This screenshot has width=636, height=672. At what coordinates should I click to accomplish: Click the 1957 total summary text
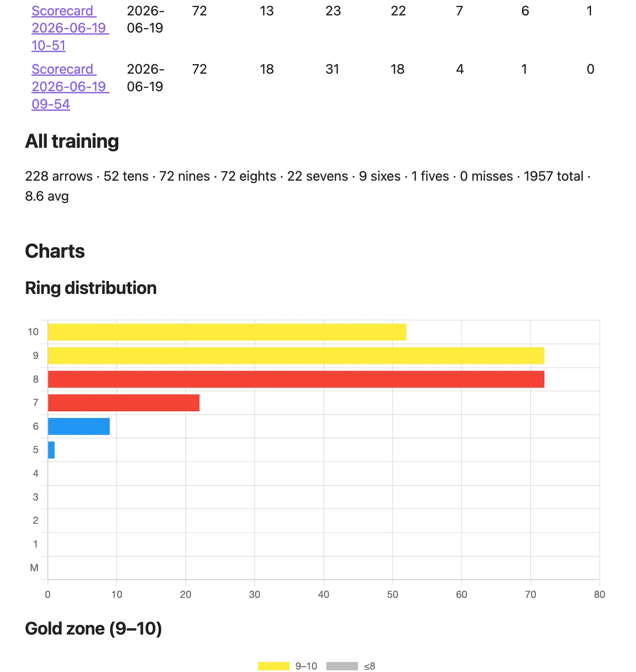[554, 176]
